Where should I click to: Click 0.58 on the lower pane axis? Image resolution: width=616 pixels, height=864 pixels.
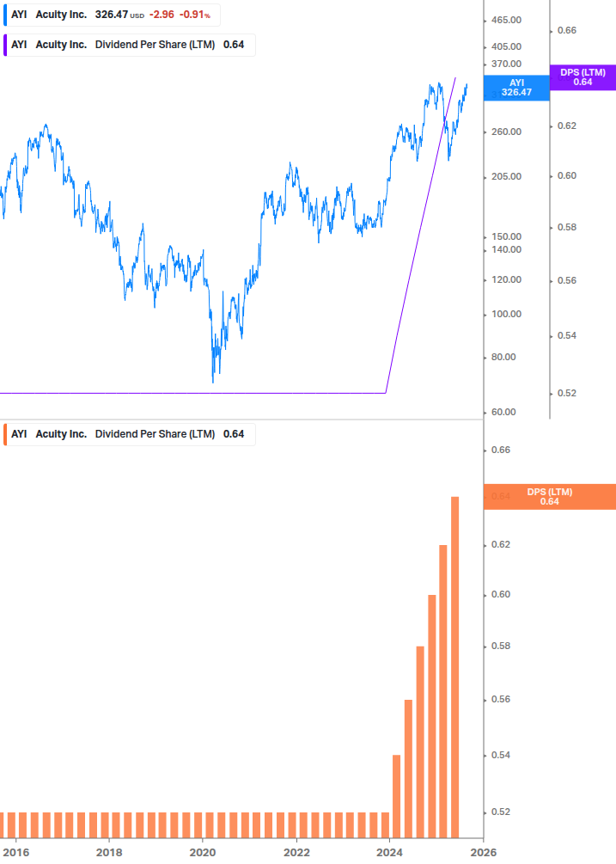coord(501,646)
